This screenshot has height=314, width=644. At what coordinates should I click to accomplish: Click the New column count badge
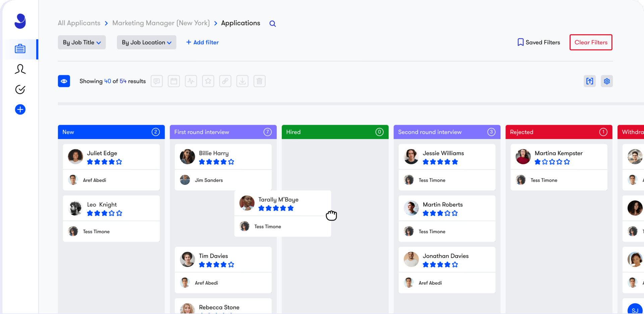[156, 132]
